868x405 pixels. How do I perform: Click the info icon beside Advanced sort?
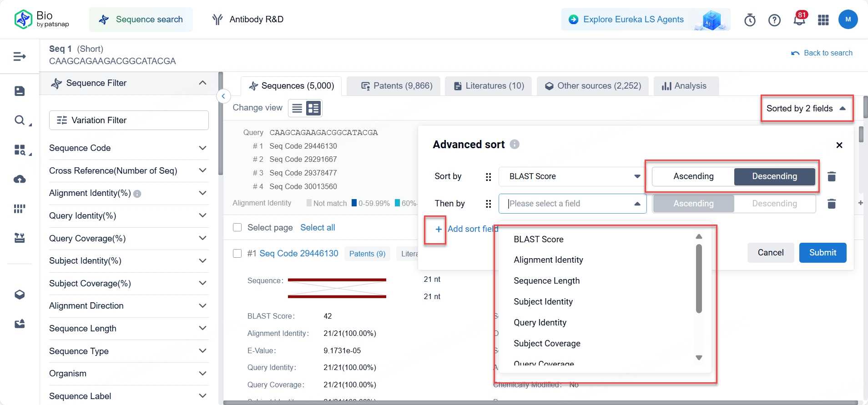pos(515,145)
